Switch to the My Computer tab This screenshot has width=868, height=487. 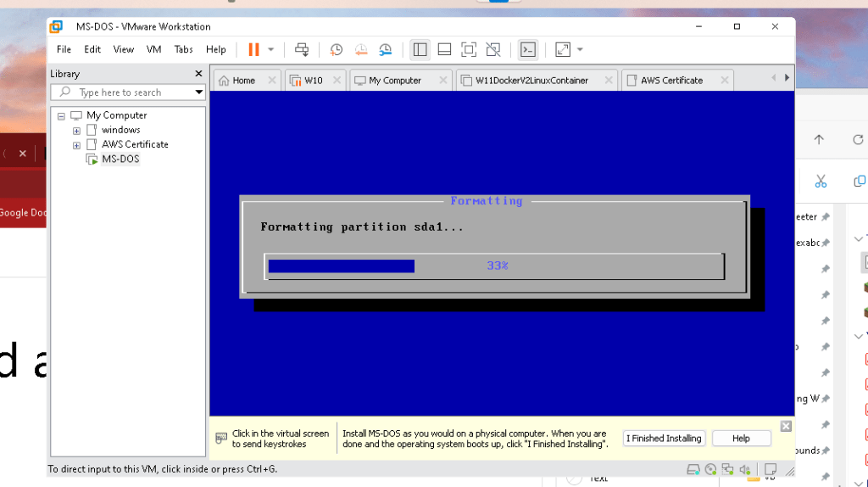tap(394, 81)
